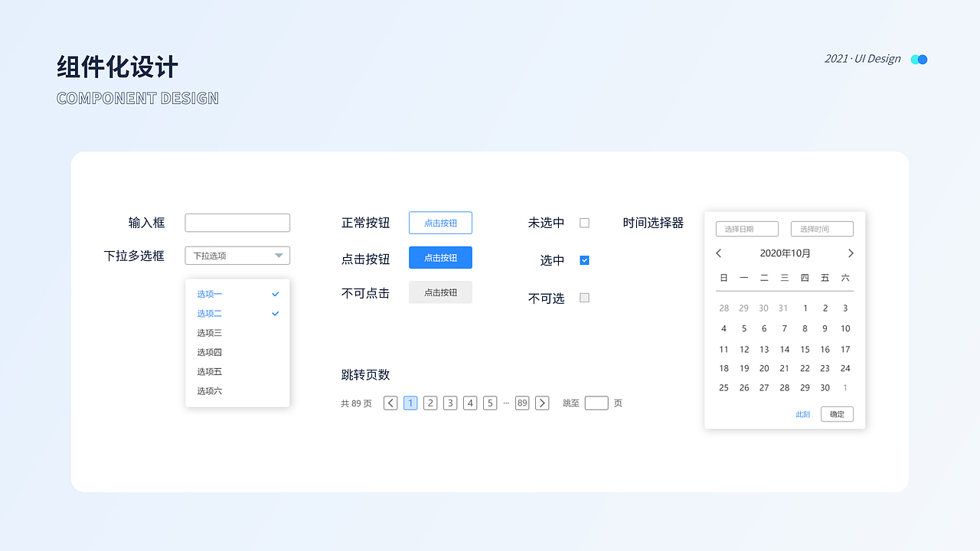Select October 5 in the calendar
Screen dimensions: 980x551
744,328
